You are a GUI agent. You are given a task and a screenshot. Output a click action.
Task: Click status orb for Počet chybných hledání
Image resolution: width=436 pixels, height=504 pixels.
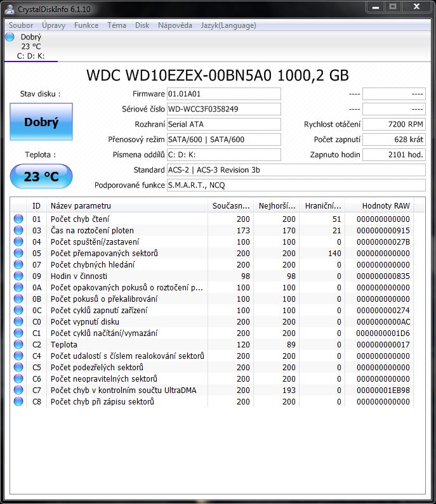click(18, 264)
